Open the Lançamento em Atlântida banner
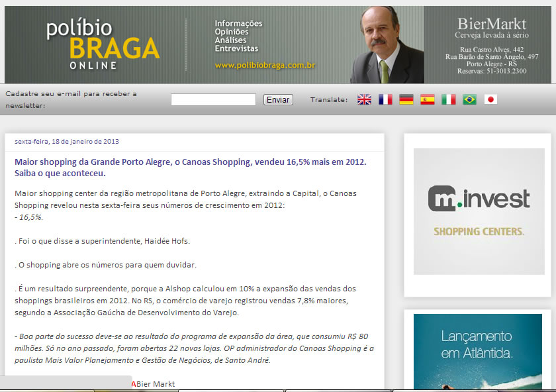 478,351
